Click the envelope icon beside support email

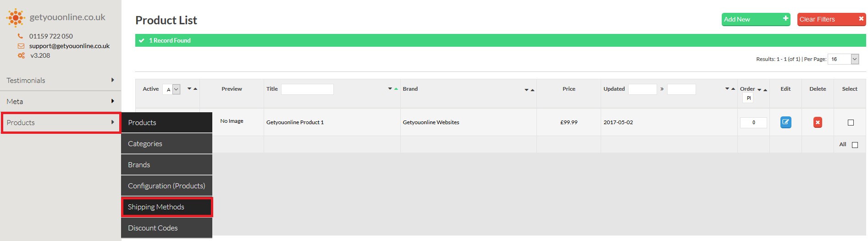click(x=21, y=46)
